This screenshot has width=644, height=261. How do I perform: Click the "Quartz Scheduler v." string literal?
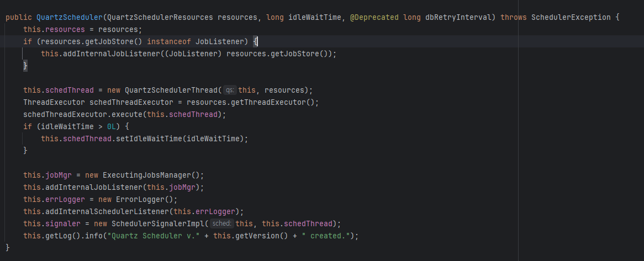(x=154, y=236)
